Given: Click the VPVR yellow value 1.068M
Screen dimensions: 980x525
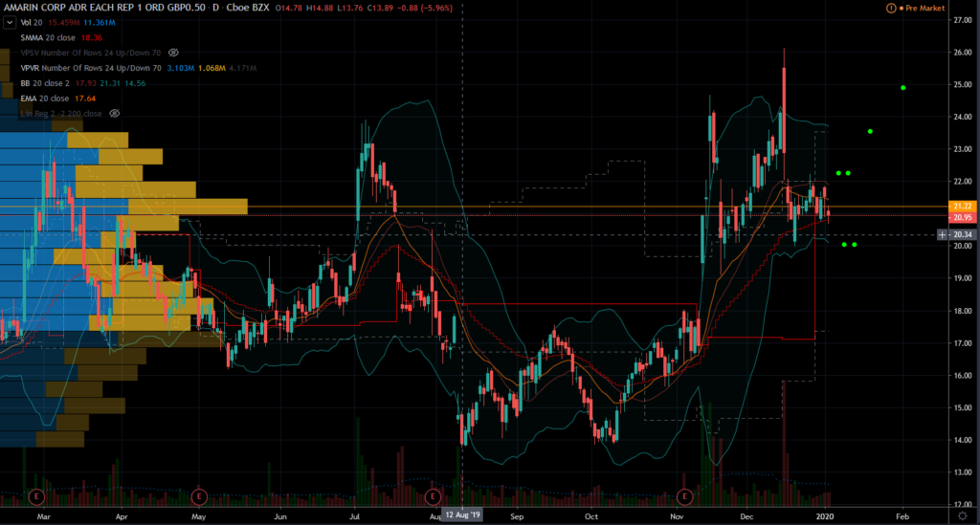Looking at the screenshot, I should (x=212, y=68).
